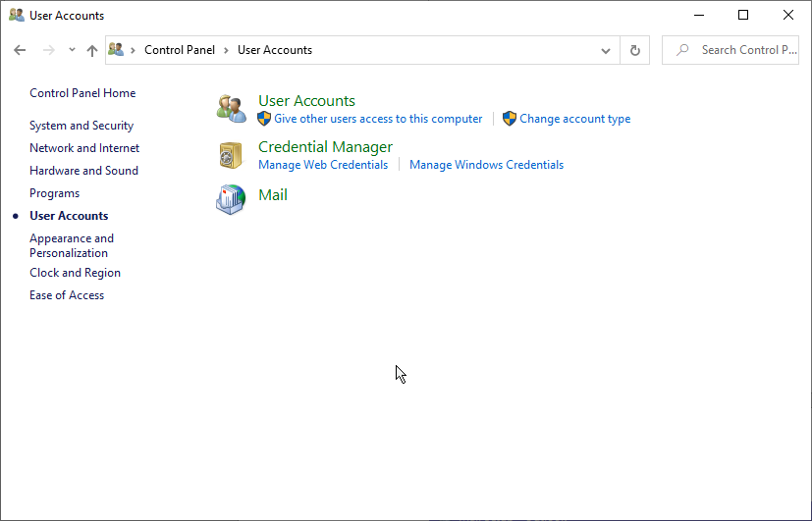
Task: Go up one level with the up arrow
Action: (x=92, y=50)
